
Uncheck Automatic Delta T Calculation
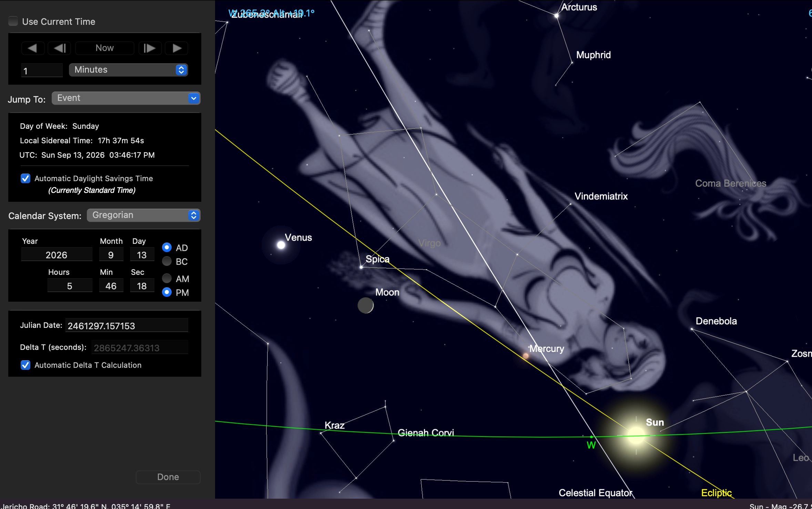coord(26,365)
